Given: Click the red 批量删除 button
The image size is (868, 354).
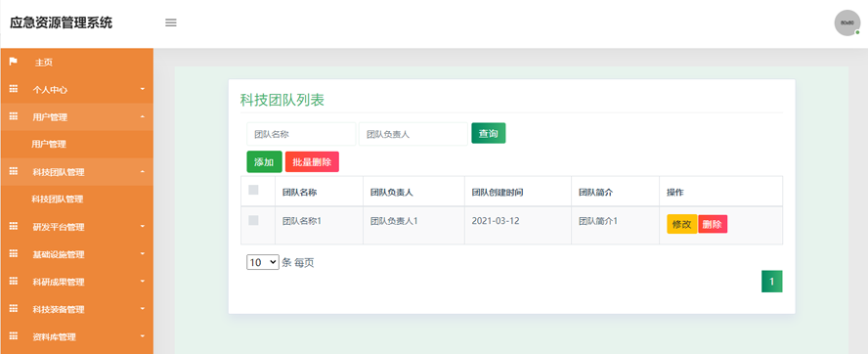Looking at the screenshot, I should coord(312,161).
